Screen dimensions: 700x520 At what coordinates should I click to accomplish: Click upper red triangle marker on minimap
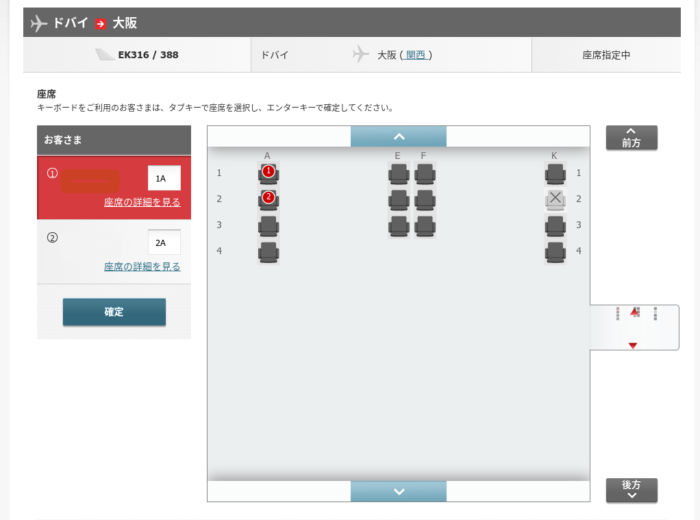(x=634, y=312)
